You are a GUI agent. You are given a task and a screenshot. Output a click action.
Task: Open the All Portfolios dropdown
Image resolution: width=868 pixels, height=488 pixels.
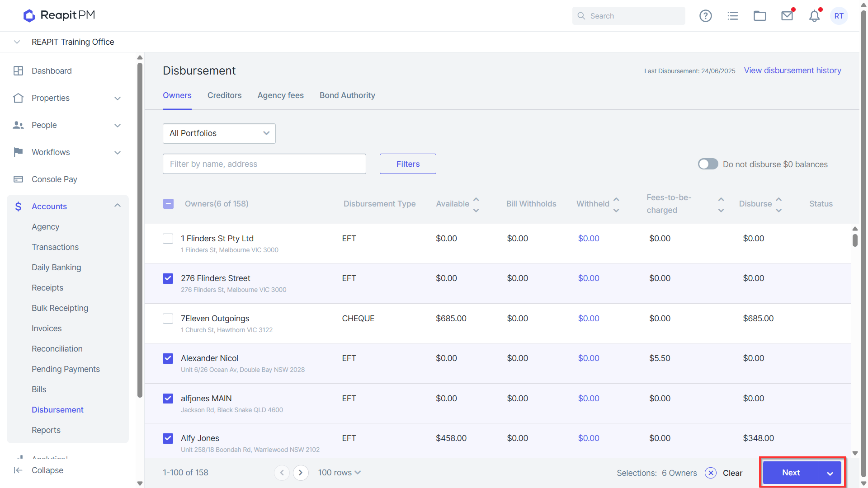219,133
